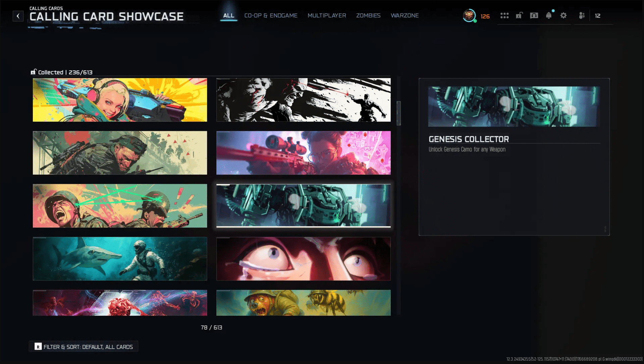Switch to the Multiplayer tab
The height and width of the screenshot is (364, 644).
pos(327,16)
